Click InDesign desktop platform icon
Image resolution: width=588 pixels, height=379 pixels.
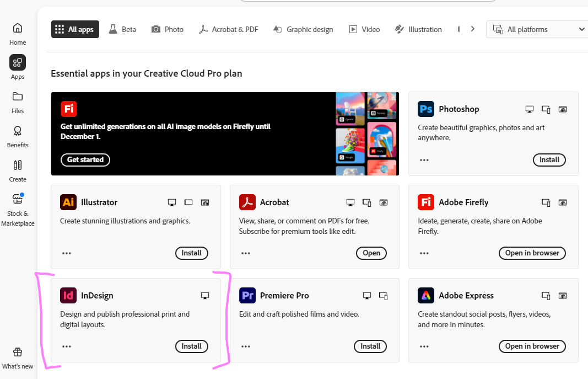tap(205, 296)
